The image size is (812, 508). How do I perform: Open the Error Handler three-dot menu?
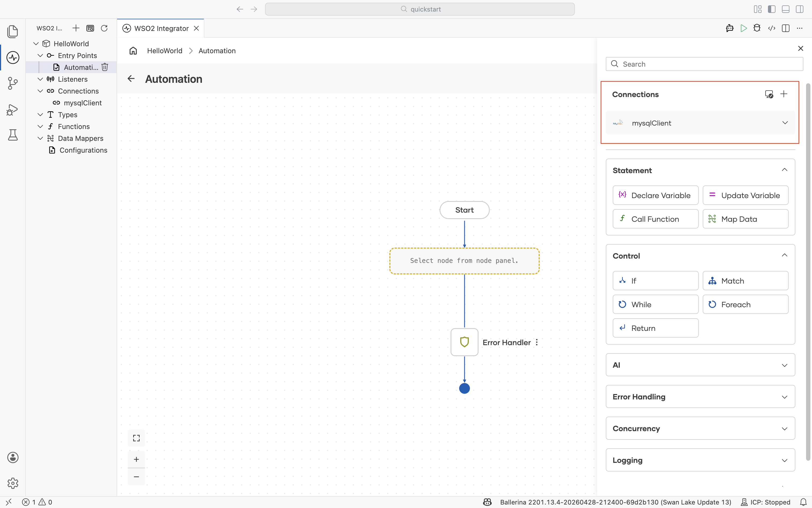point(537,342)
